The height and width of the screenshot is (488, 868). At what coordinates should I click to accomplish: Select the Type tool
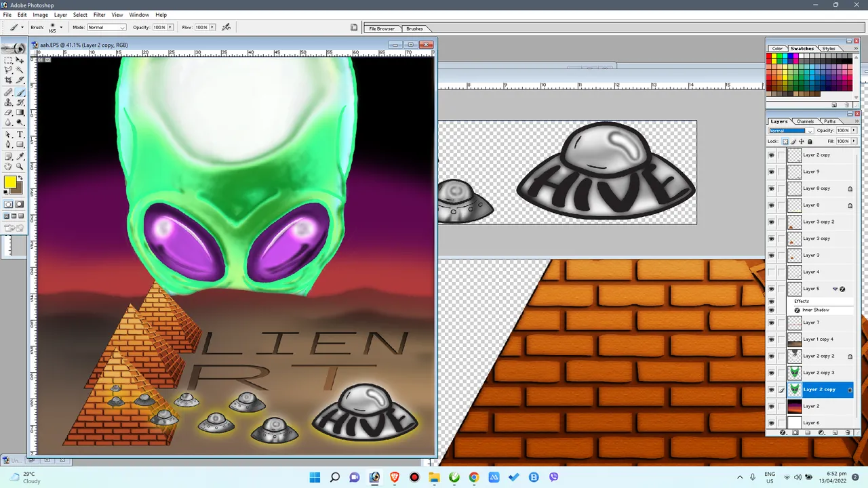(x=20, y=134)
